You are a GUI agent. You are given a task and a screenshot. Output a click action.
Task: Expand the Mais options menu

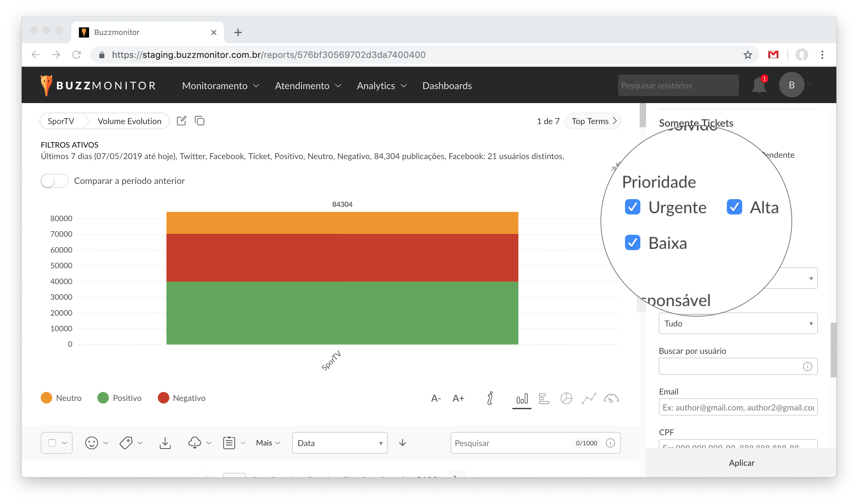(268, 443)
